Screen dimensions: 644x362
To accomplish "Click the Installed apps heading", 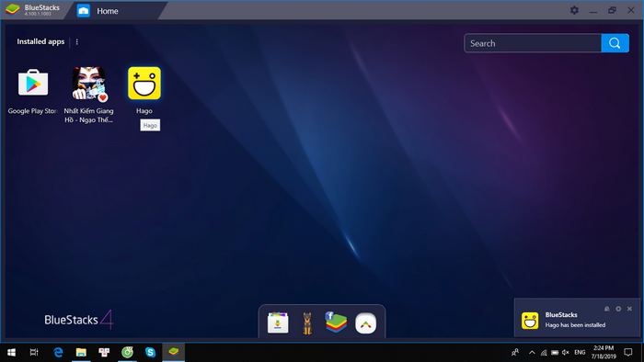I will tap(40, 41).
